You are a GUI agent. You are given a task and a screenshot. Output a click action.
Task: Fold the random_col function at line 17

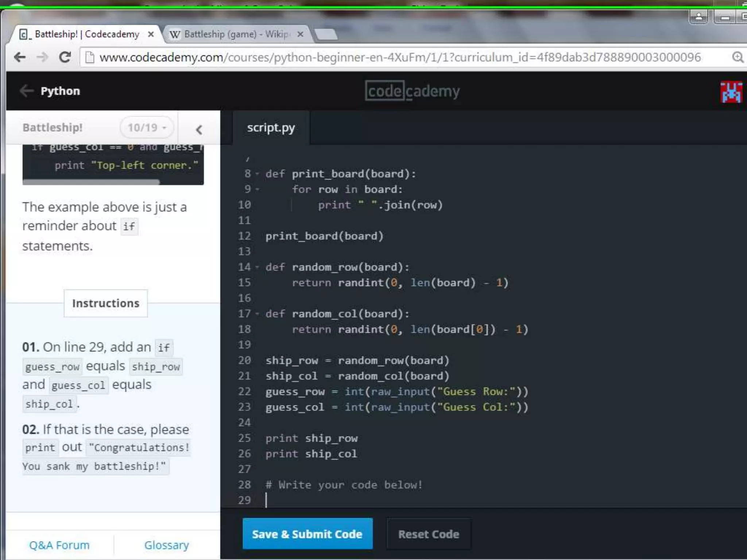click(258, 314)
